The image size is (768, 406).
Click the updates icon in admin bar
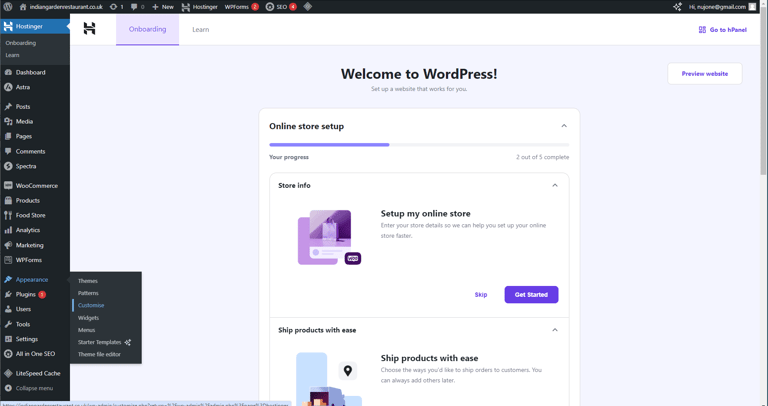117,7
